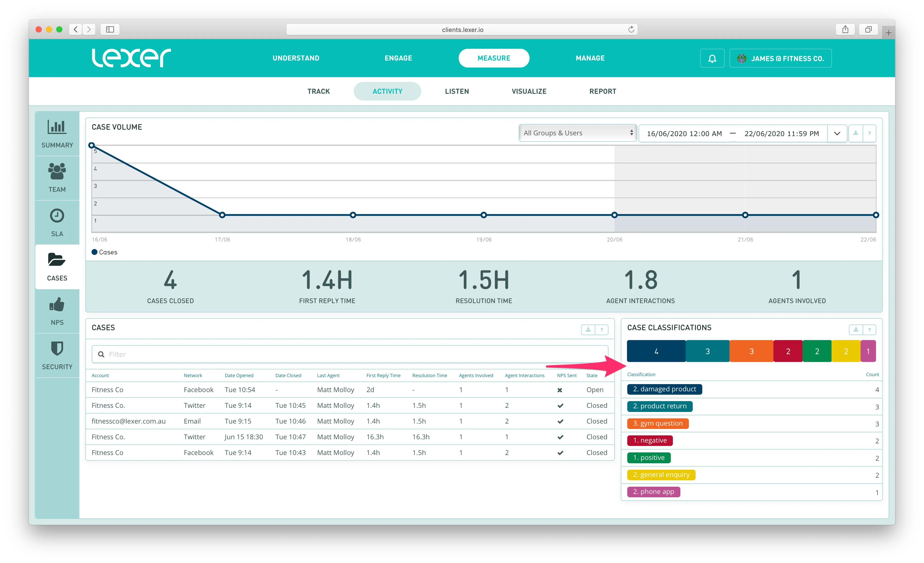
Task: Switch to the Listen sub-tab
Action: [x=456, y=92]
